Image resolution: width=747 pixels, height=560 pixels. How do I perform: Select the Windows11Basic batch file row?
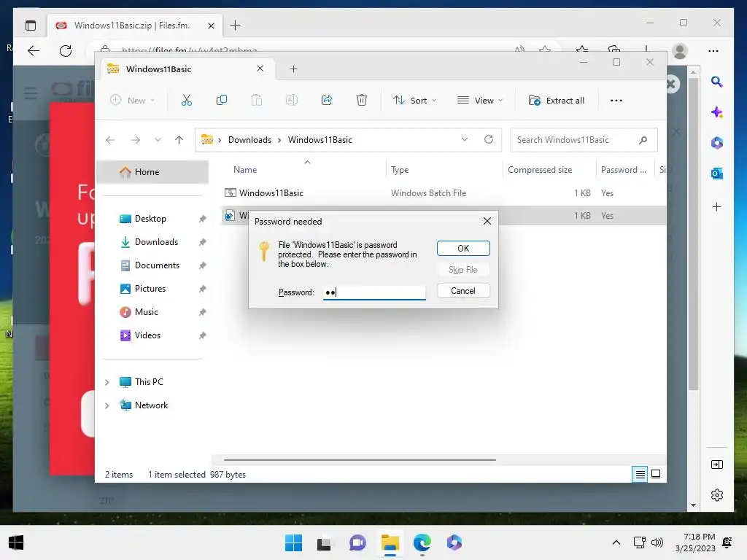click(443, 192)
